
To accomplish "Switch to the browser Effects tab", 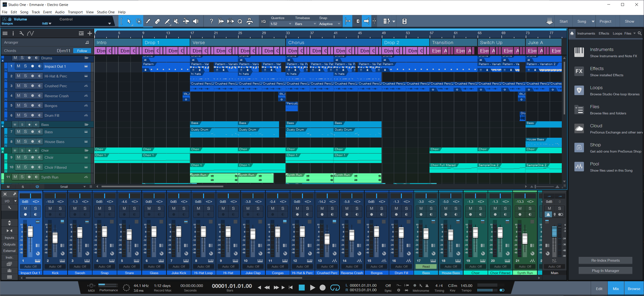I will (x=604, y=33).
